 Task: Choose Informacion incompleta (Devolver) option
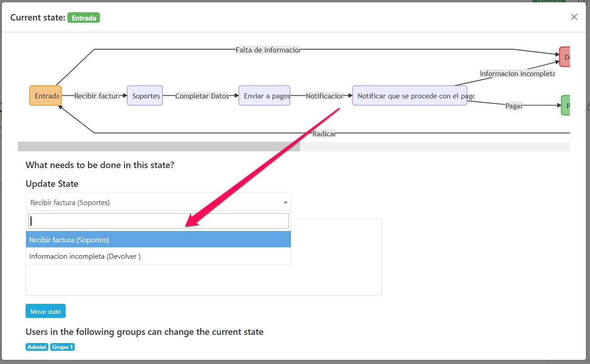158,256
